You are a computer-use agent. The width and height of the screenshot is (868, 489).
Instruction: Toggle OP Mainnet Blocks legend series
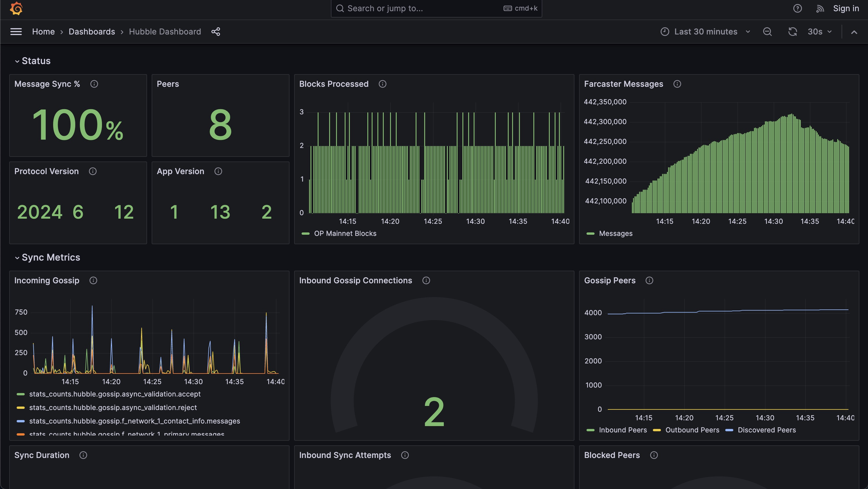pos(345,234)
